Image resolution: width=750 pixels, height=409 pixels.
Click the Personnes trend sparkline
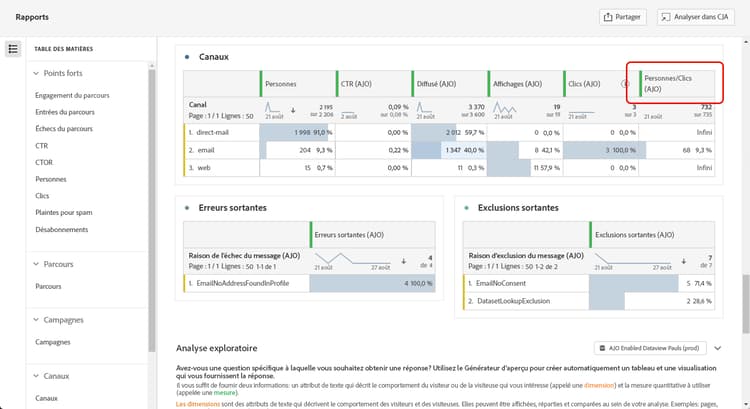(273, 107)
